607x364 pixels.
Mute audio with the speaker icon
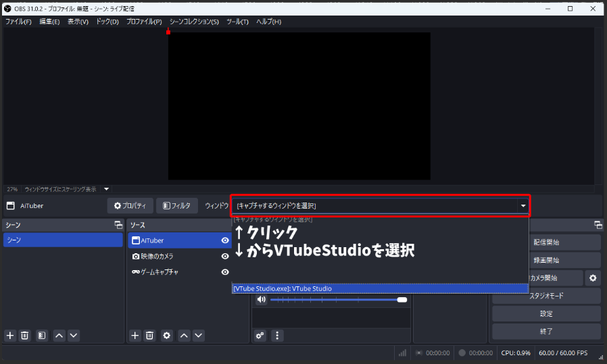pos(262,300)
